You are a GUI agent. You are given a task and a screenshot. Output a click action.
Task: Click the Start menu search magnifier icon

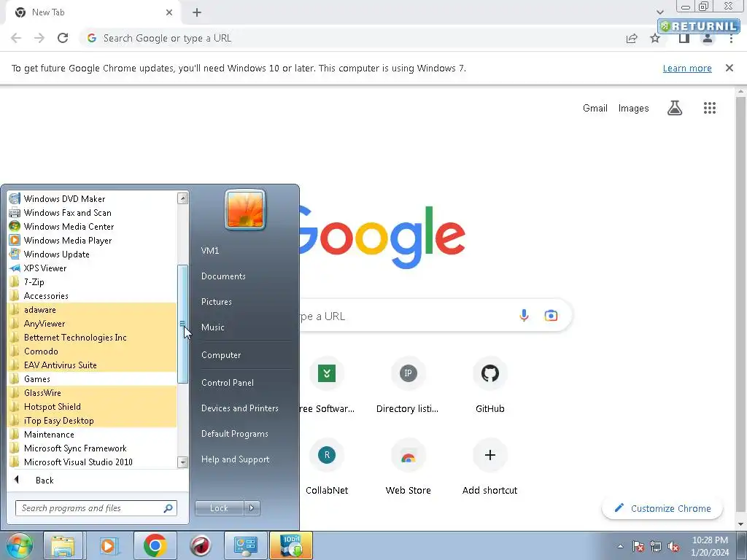tap(169, 508)
